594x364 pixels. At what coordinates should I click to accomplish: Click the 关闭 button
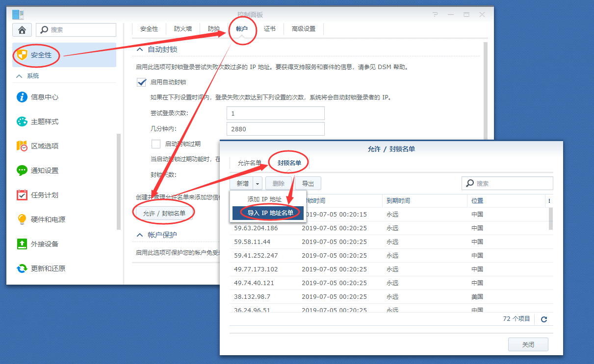pos(528,344)
